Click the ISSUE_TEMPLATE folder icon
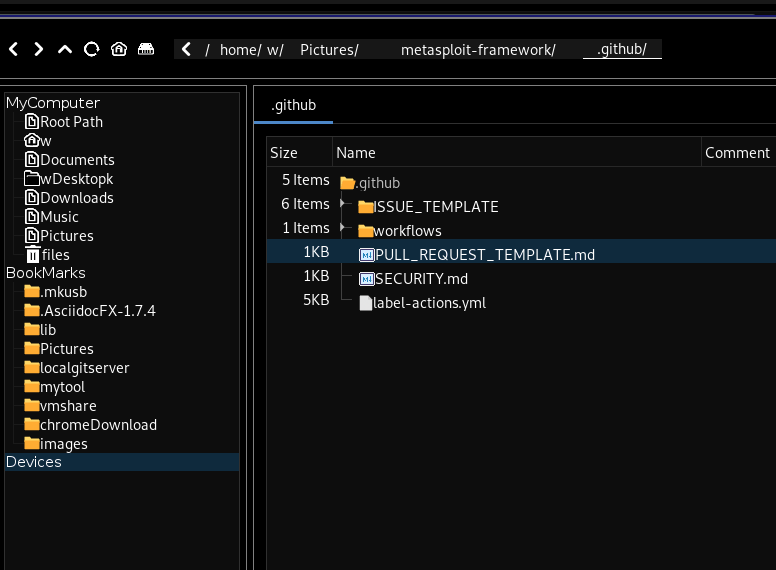The image size is (776, 570). (366, 206)
